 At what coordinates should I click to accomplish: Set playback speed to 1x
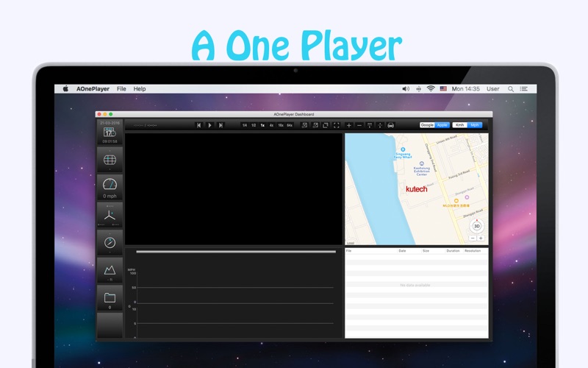click(x=262, y=125)
